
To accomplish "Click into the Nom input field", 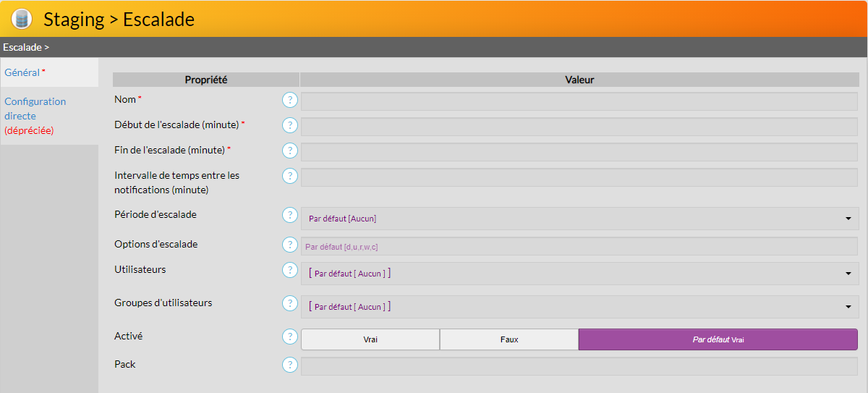I will coord(579,101).
